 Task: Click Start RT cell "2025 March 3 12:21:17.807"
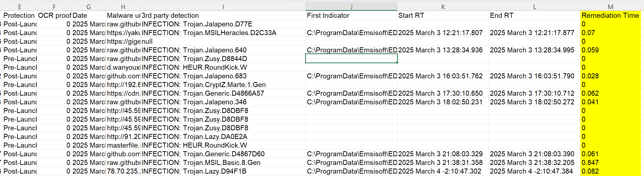click(x=443, y=33)
